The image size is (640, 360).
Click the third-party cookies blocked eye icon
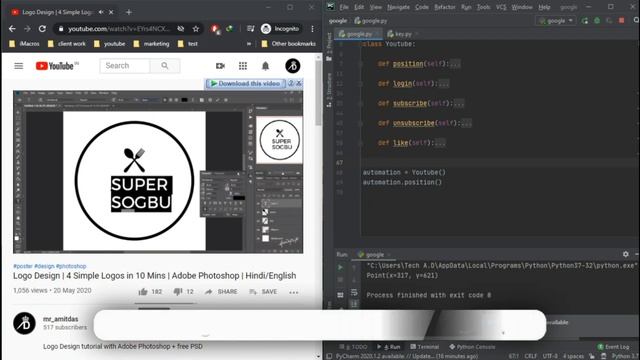point(181,29)
